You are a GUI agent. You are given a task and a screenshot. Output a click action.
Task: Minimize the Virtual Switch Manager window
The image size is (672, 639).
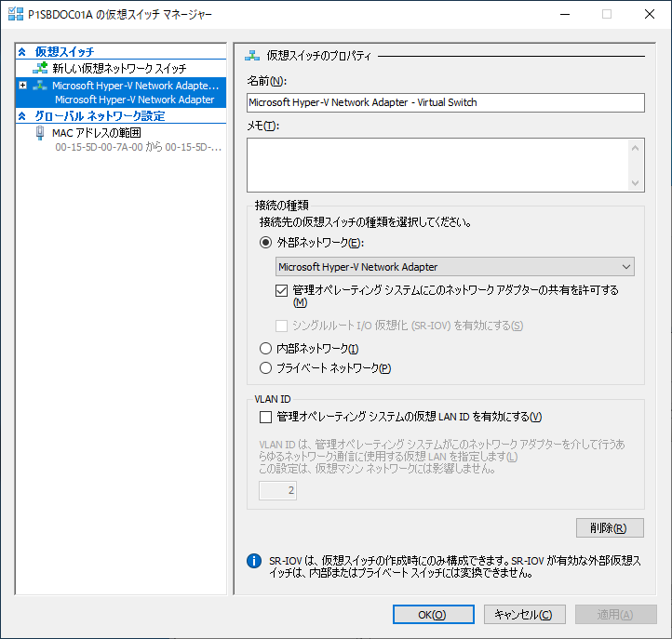click(x=565, y=14)
